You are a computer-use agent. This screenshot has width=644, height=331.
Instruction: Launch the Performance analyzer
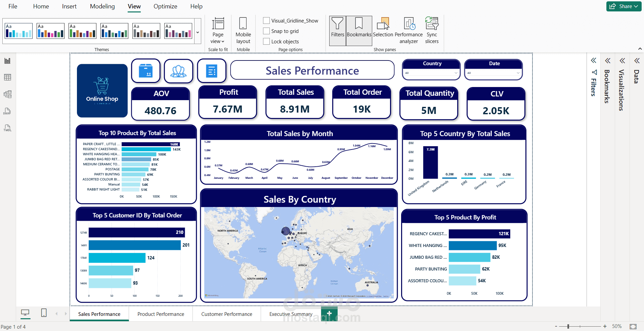(x=409, y=31)
